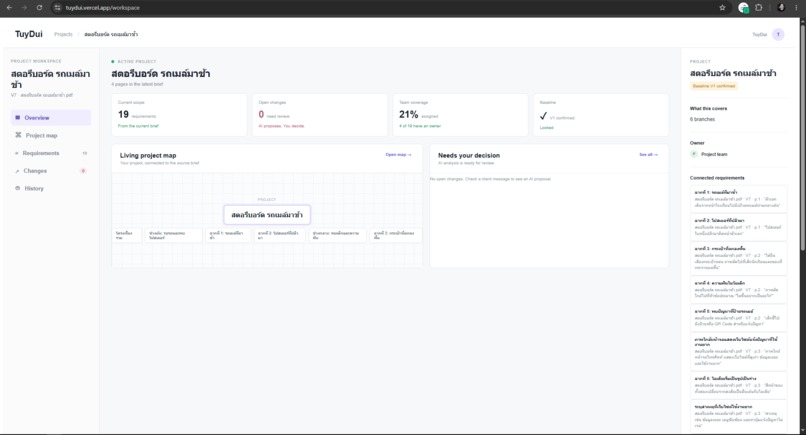
Task: Click the 'Living project map' heading
Action: coord(148,155)
